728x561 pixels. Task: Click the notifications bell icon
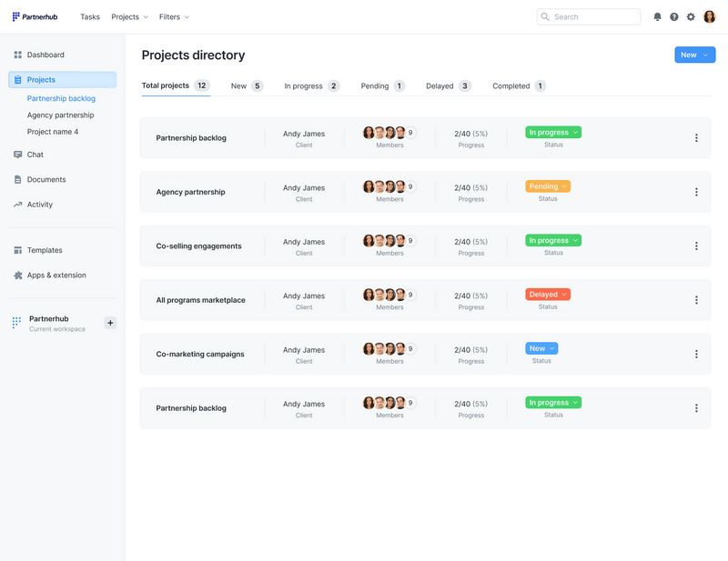tap(658, 17)
